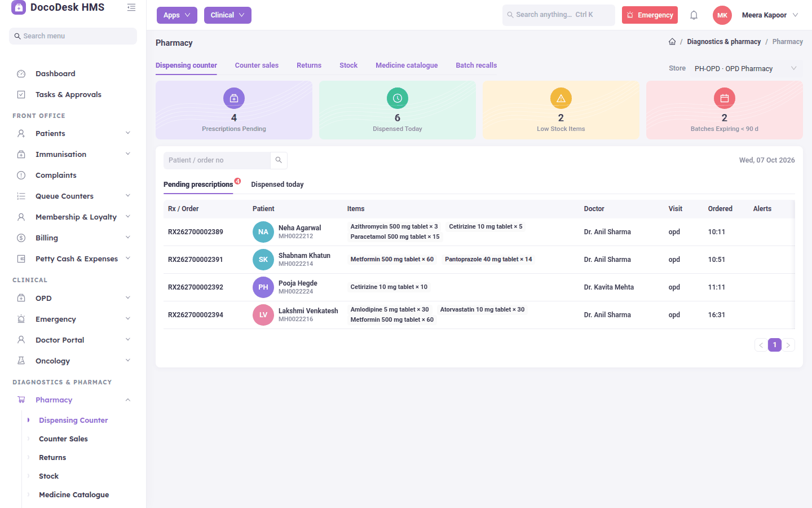Open Counter Sales in sidebar submenu
The height and width of the screenshot is (508, 812).
pyautogui.click(x=63, y=439)
